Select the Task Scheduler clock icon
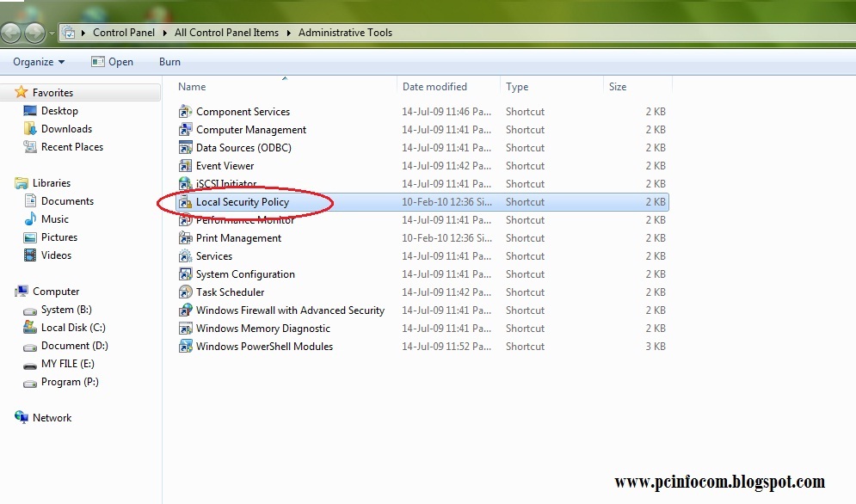Viewport: 856px width, 504px height. point(186,292)
